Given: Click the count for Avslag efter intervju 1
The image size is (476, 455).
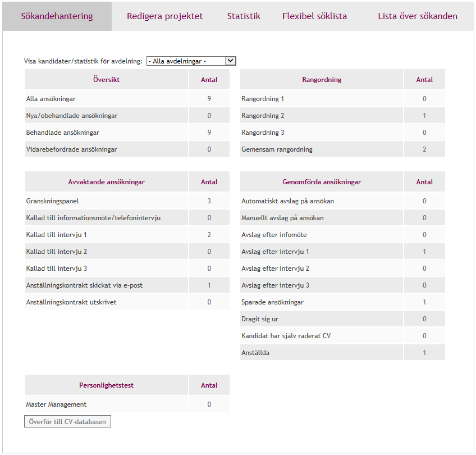Looking at the screenshot, I should [424, 252].
